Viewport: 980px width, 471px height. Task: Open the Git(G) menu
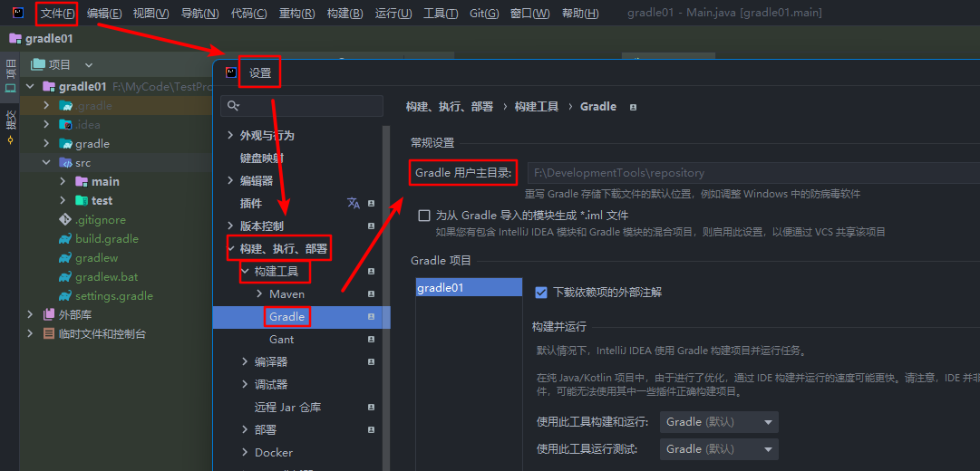click(x=484, y=13)
